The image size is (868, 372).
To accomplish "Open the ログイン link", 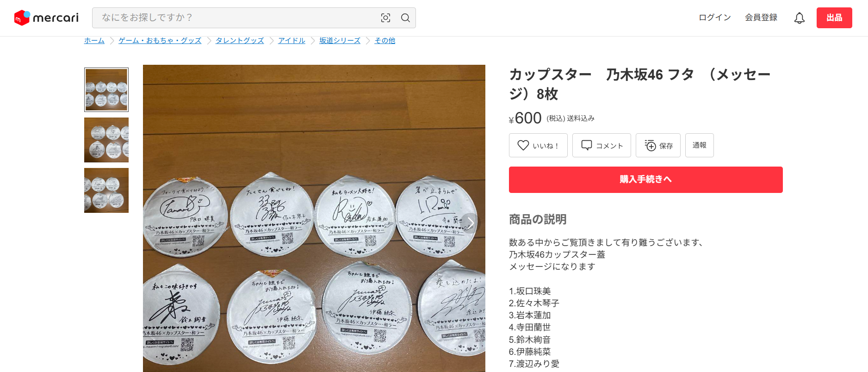I will pyautogui.click(x=715, y=18).
